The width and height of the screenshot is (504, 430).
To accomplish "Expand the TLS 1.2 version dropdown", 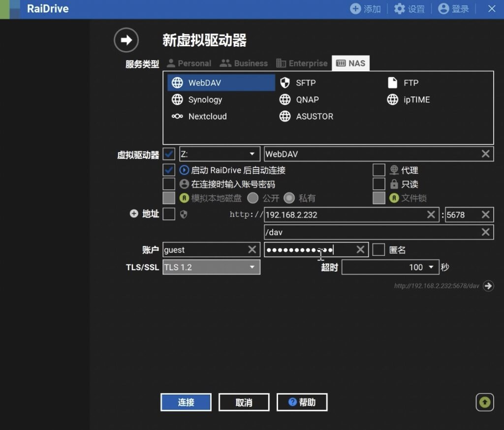I will [211, 267].
